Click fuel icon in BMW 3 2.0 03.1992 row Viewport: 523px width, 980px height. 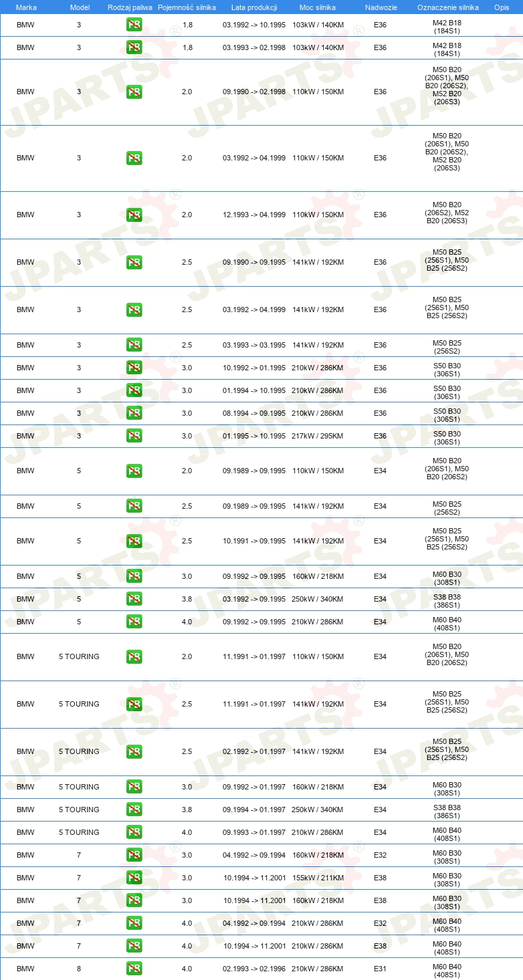(x=134, y=158)
